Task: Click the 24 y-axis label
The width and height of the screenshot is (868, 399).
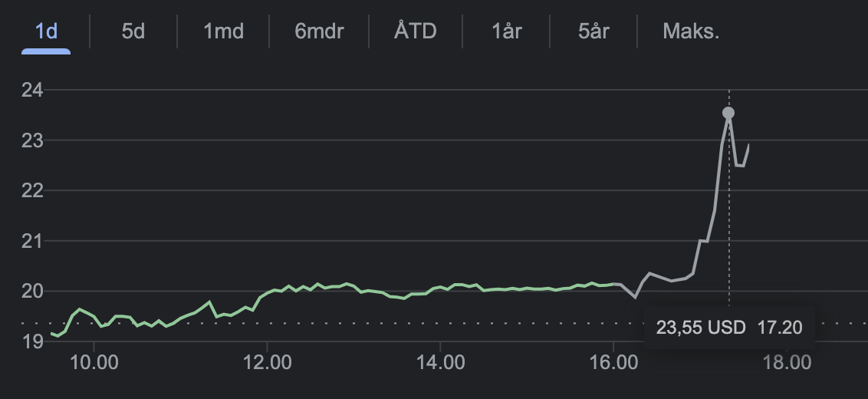Action: point(31,91)
